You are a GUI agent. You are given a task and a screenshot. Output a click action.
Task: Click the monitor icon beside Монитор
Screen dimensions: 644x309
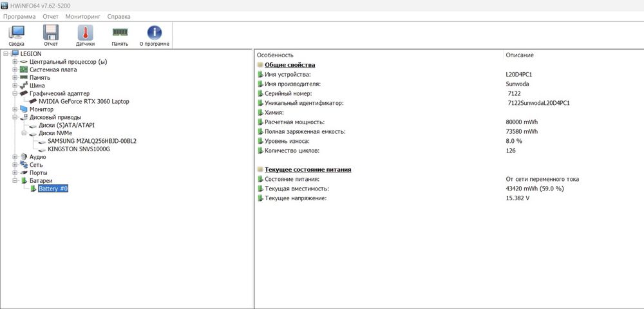click(24, 109)
